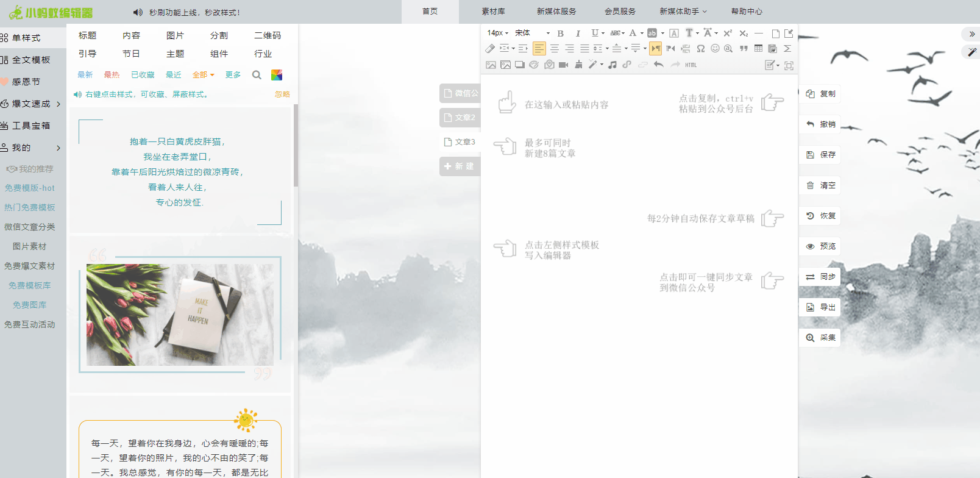Viewport: 980px width, 478px height.
Task: Open the map location icon
Action: point(549,65)
